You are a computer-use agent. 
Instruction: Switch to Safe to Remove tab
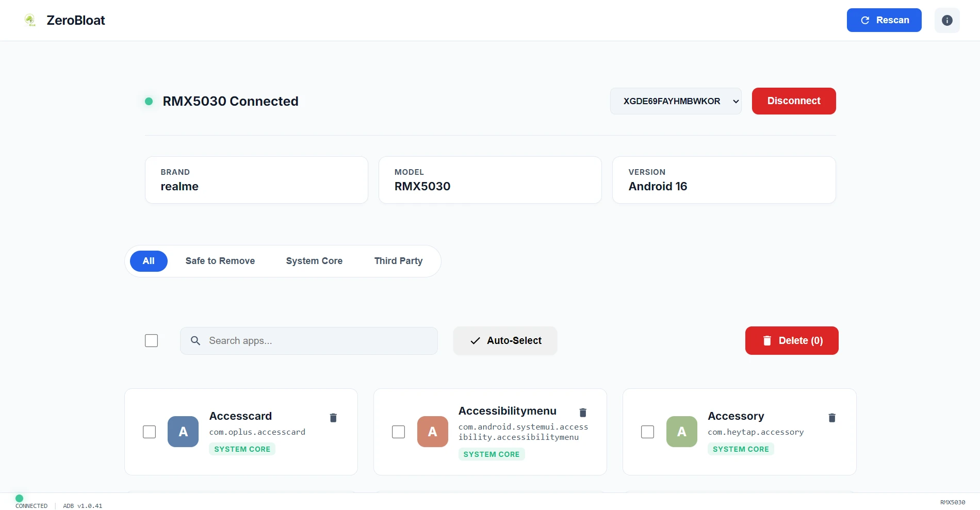(x=220, y=261)
